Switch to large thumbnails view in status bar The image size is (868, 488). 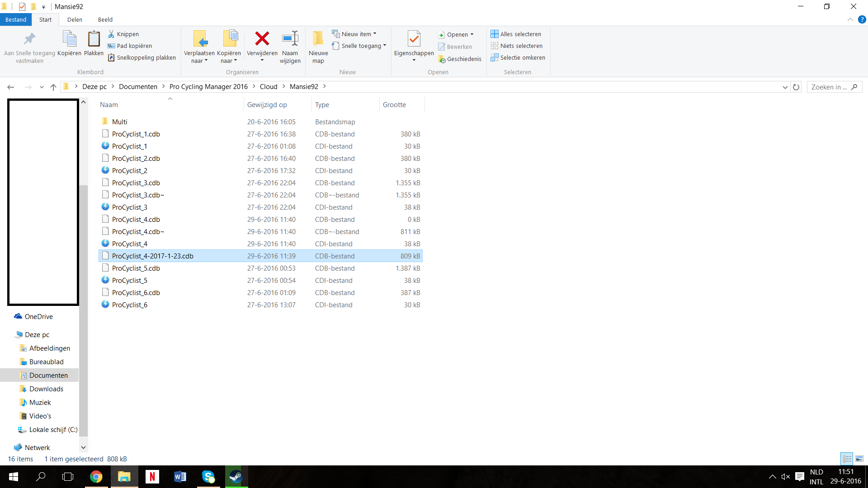(x=859, y=459)
